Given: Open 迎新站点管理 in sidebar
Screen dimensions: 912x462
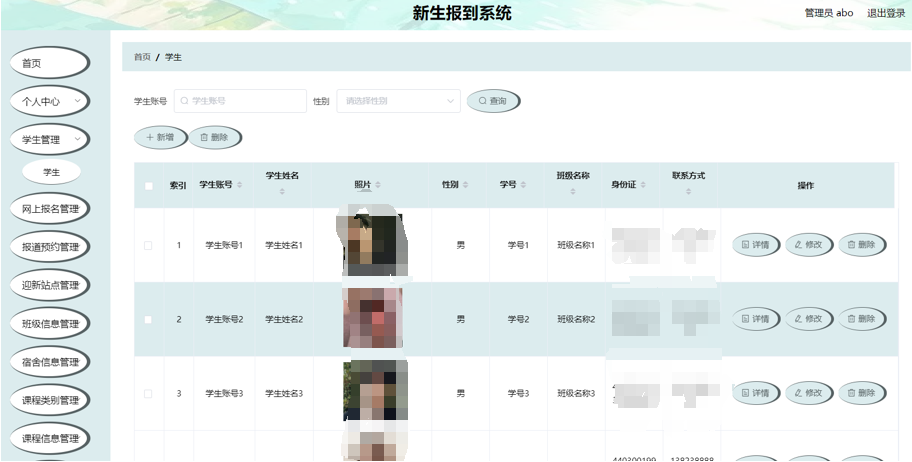Looking at the screenshot, I should 49,285.
